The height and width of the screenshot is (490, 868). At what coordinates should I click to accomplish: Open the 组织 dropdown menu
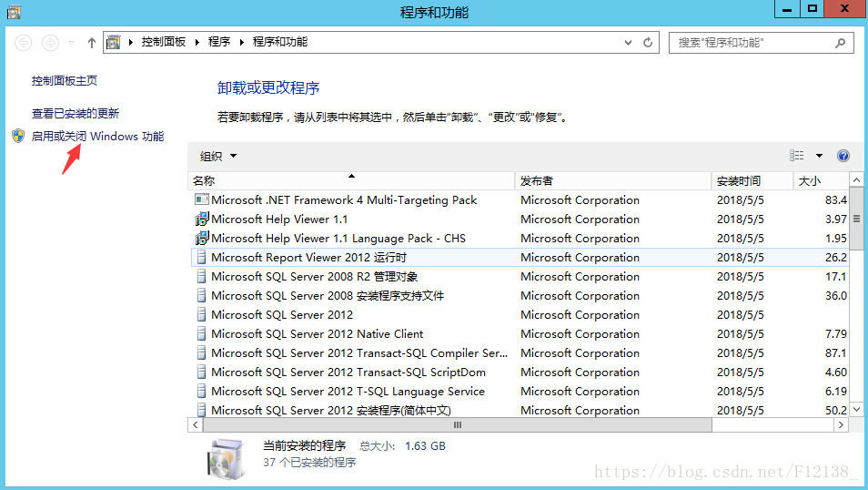[218, 156]
